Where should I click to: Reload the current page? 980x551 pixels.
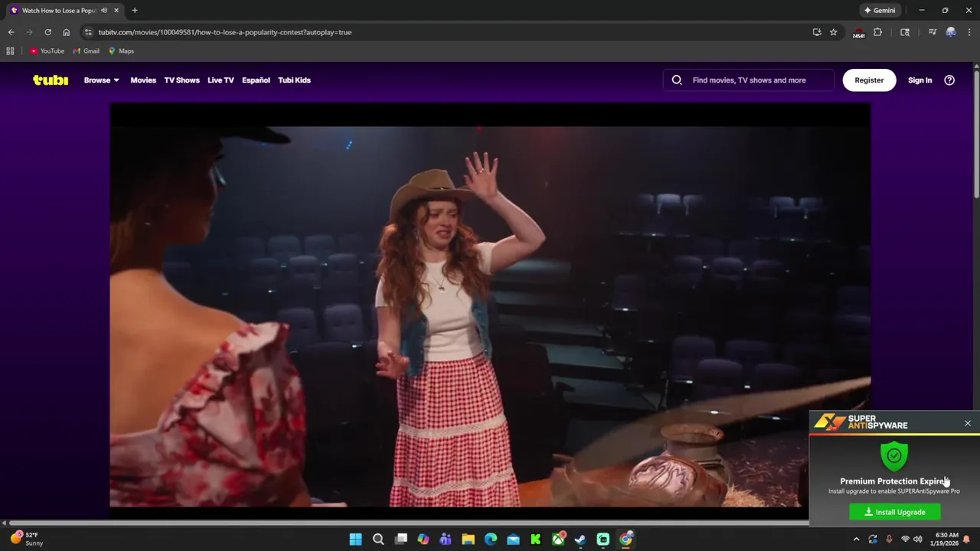point(47,32)
